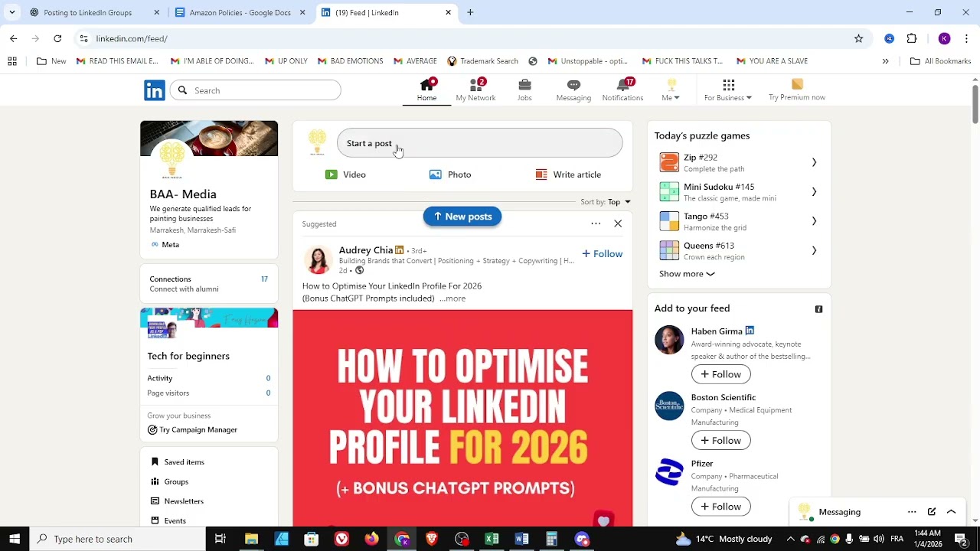Open Windows Start menu
This screenshot has width=980, height=551.
[15, 539]
